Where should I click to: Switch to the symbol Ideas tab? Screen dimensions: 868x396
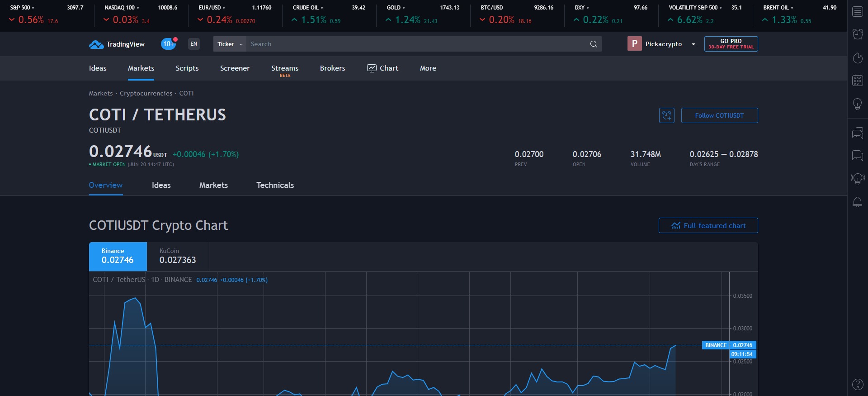pos(161,185)
